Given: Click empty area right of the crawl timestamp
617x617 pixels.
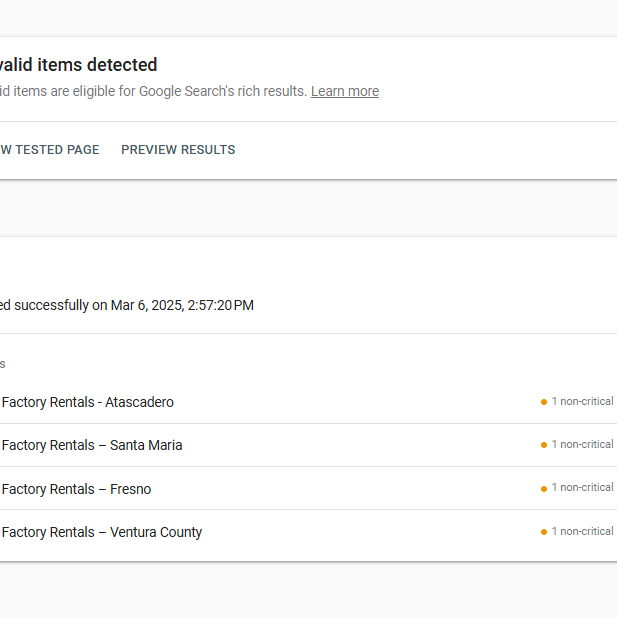Looking at the screenshot, I should click(x=430, y=305).
